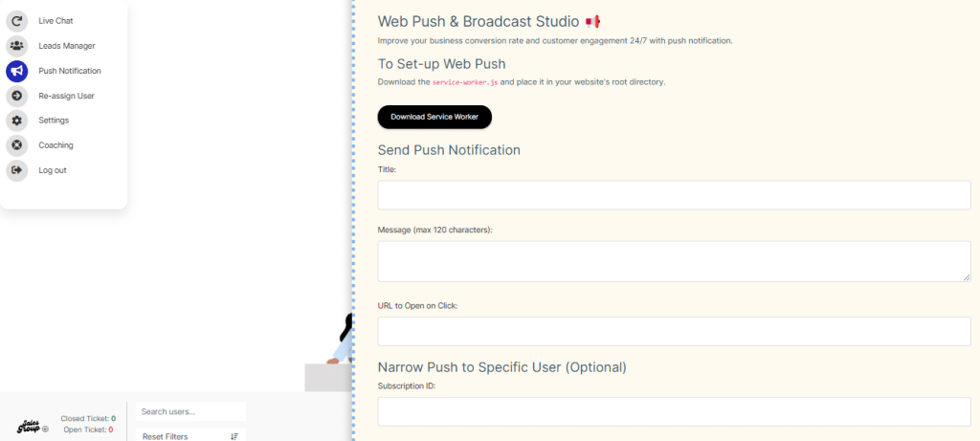Click the Narrow Push to Specific User heading
Screen dimensions: 980x441
501,367
